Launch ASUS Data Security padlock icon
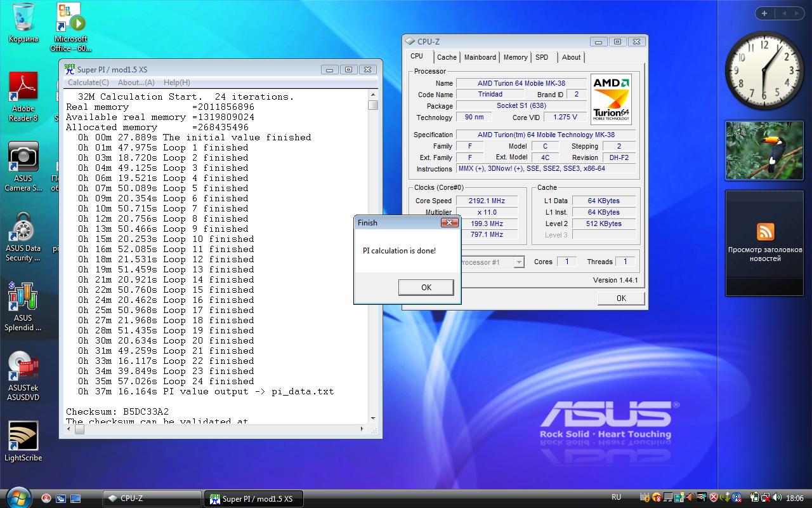This screenshot has height=508, width=812. [x=23, y=236]
